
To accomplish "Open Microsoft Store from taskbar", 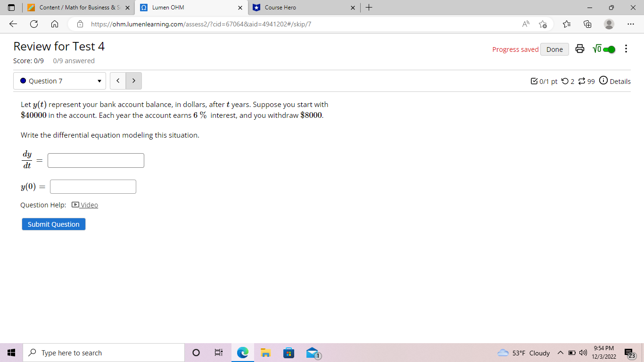I will (x=289, y=353).
